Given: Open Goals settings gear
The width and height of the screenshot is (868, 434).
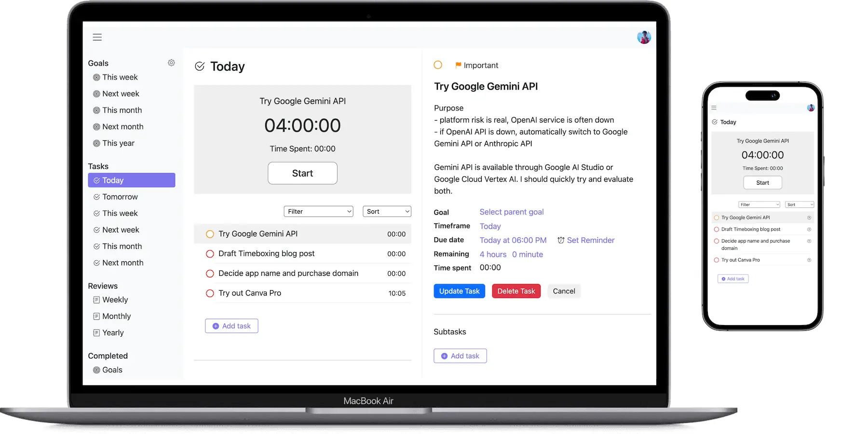Looking at the screenshot, I should [x=171, y=63].
